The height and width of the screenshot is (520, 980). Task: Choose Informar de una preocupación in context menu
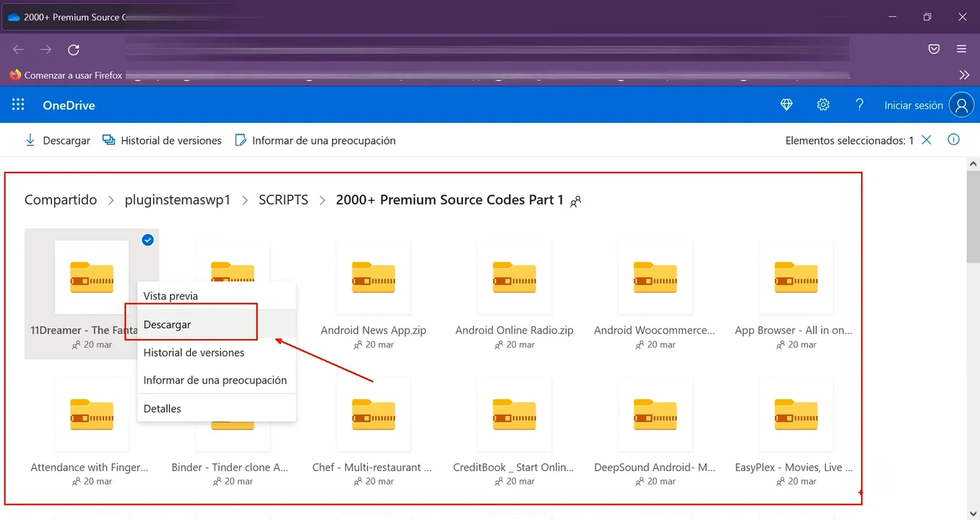217,380
